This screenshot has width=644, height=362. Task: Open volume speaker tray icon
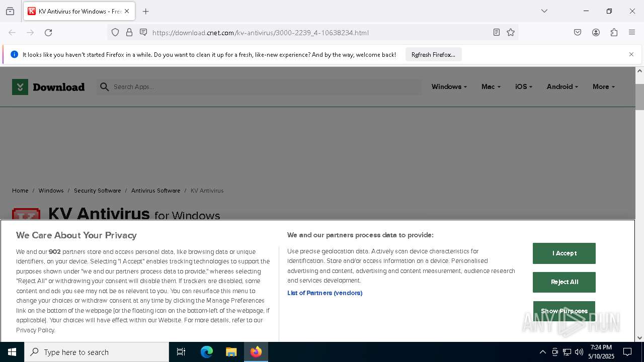point(579,352)
